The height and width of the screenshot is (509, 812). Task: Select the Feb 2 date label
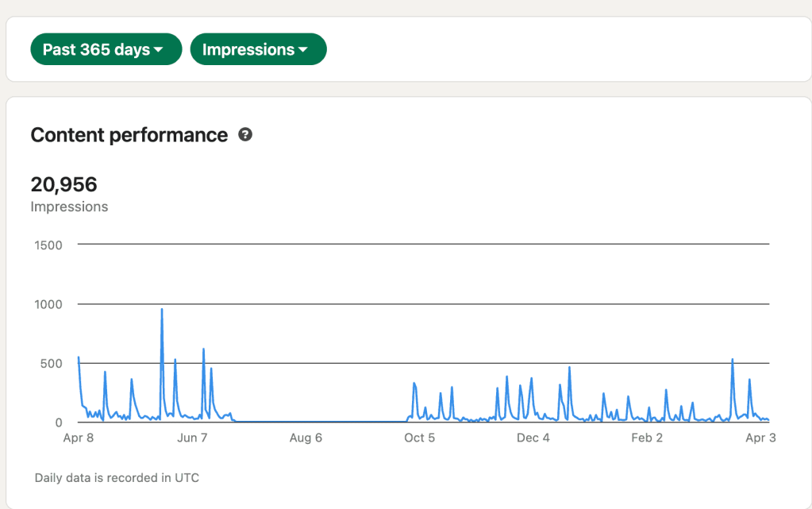647,438
